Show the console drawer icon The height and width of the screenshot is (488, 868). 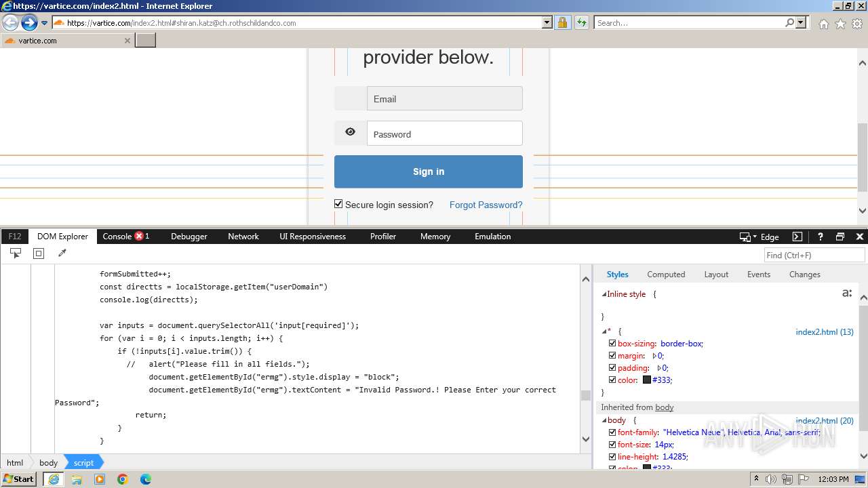tap(797, 237)
